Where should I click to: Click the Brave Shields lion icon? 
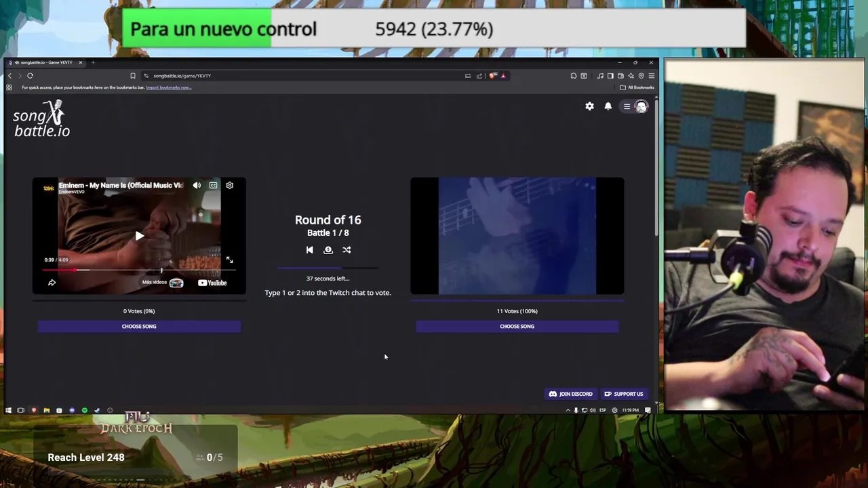pyautogui.click(x=493, y=76)
